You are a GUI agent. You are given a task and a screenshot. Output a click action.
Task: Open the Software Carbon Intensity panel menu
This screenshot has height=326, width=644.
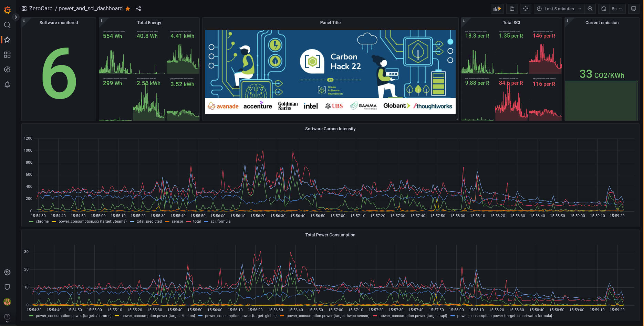[x=330, y=129]
